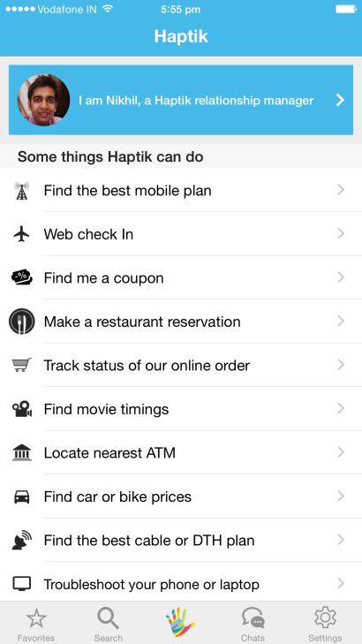Tap the car prices icon
The width and height of the screenshot is (362, 644).
[x=22, y=497]
